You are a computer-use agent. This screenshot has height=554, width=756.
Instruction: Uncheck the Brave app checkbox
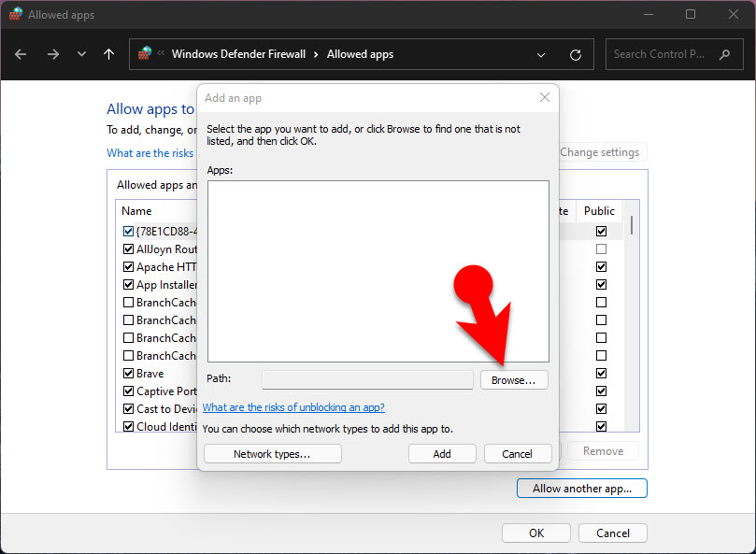tap(128, 373)
